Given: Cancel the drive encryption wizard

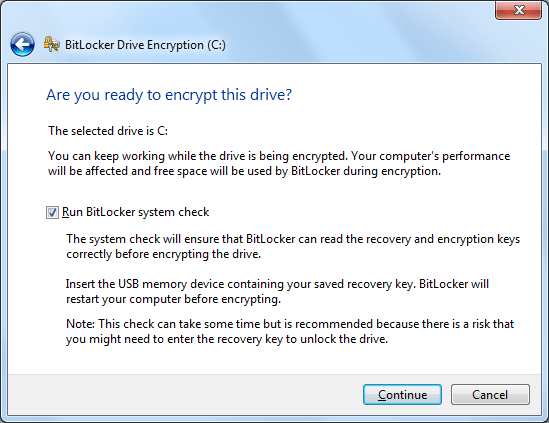Looking at the screenshot, I should pyautogui.click(x=490, y=395).
